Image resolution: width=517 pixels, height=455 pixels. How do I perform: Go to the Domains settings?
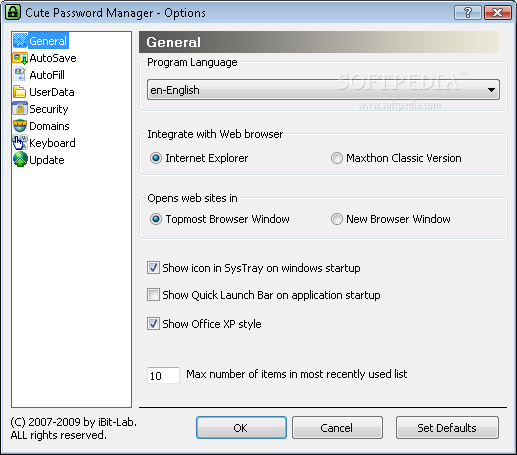[49, 126]
